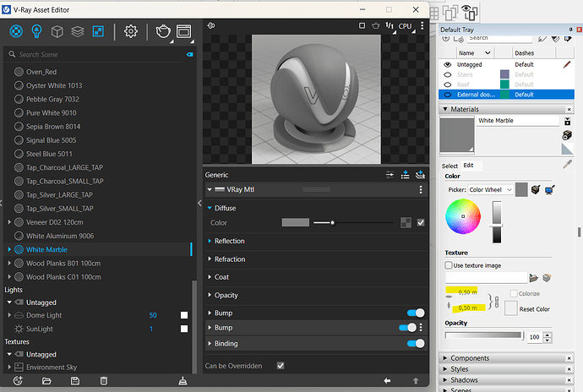
Task: Click the Diffuse color swatch
Action: point(295,222)
